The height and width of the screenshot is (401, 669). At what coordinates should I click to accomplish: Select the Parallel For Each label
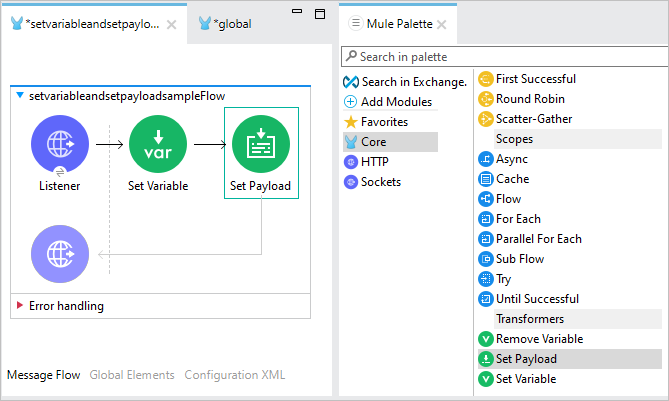(x=539, y=239)
